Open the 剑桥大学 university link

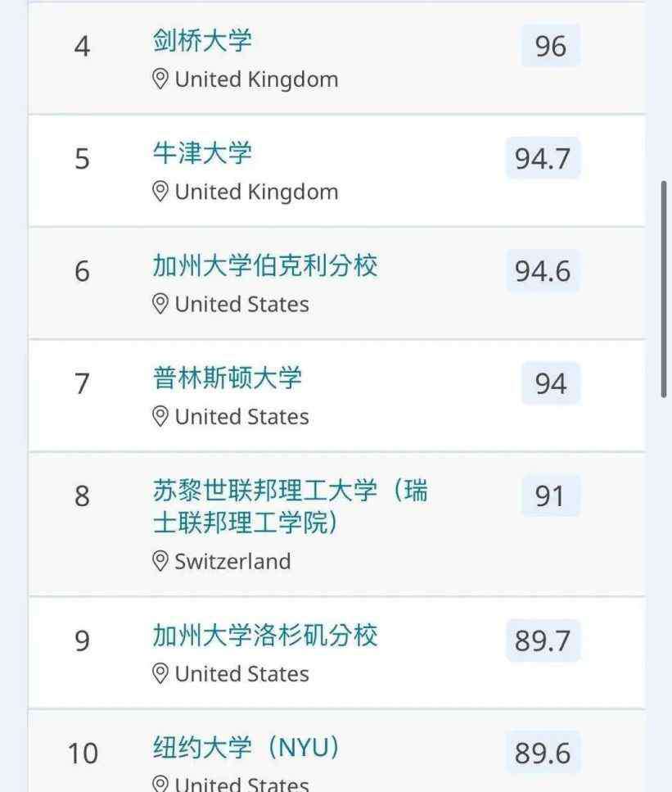(x=202, y=40)
